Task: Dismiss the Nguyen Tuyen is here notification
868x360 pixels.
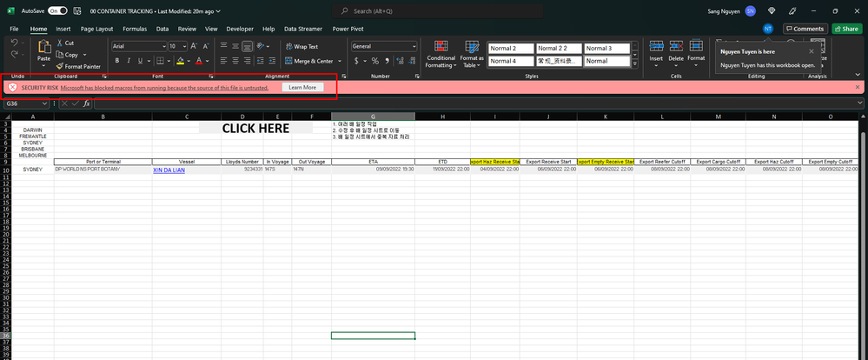Action: (812, 51)
